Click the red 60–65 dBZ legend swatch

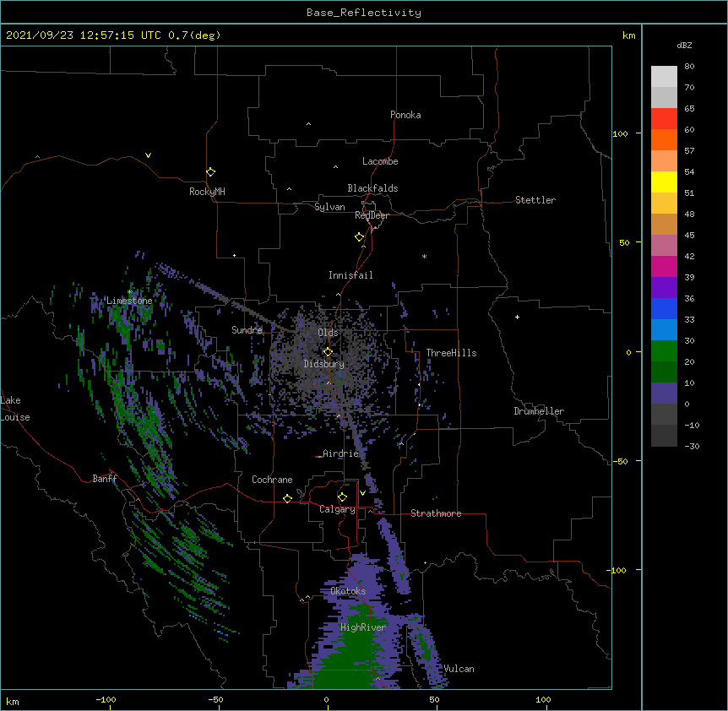click(664, 118)
